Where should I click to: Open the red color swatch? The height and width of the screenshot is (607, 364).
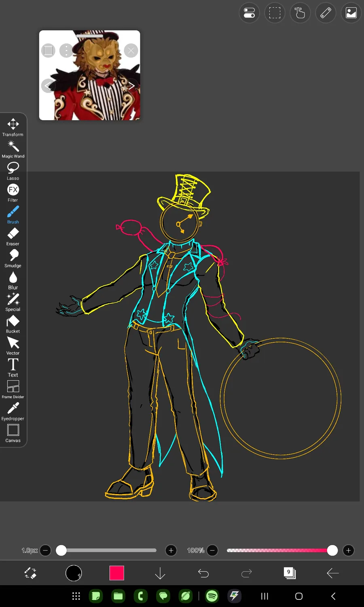click(117, 573)
